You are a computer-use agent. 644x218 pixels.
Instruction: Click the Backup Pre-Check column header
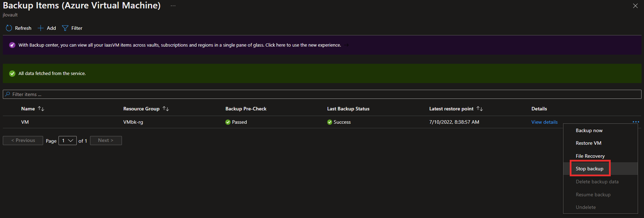[x=246, y=109]
